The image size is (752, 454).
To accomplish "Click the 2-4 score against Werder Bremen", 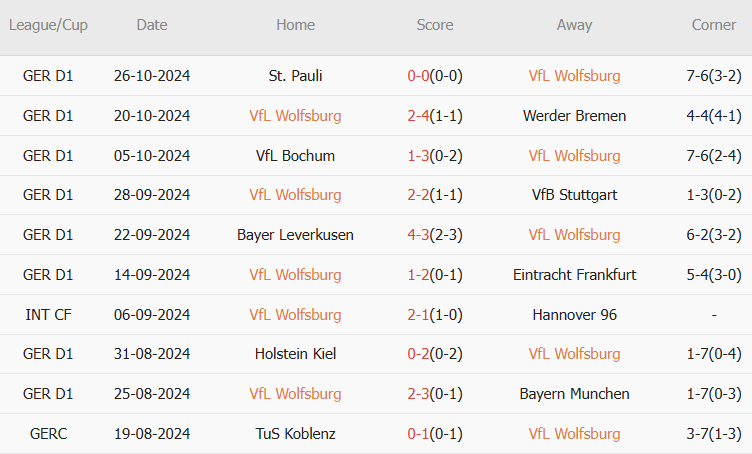I will 418,116.
